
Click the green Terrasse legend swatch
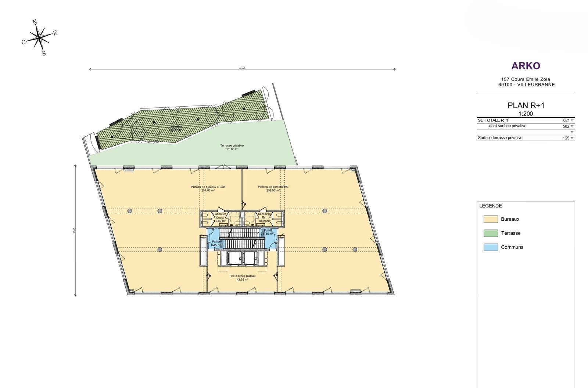[x=491, y=234]
